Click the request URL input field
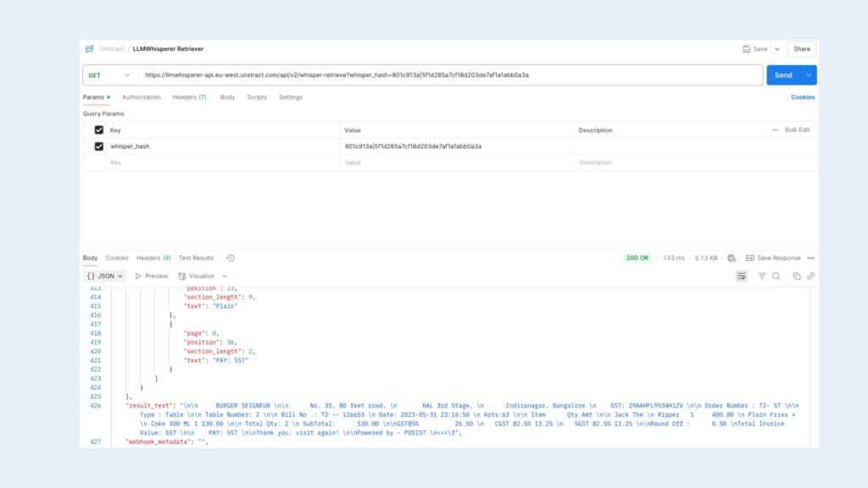Viewport: 868px width, 488px height. click(449, 75)
